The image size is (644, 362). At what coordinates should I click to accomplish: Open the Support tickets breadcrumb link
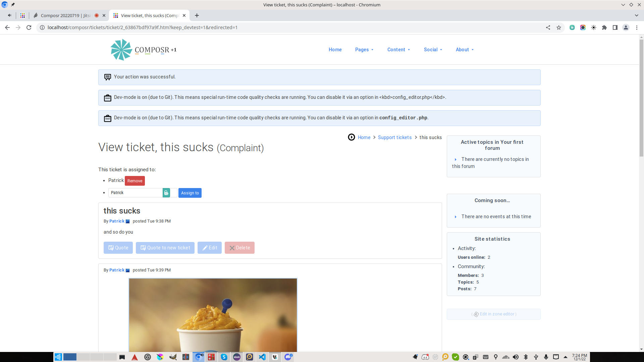tap(394, 137)
